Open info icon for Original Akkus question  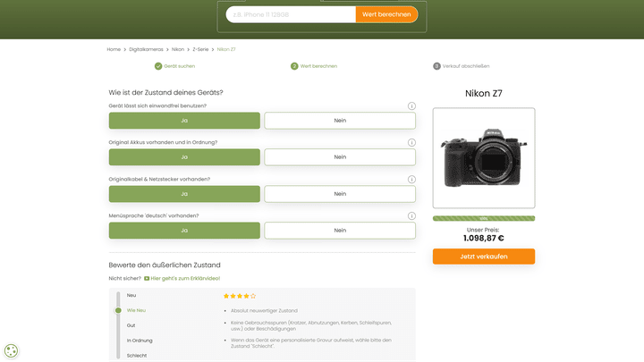pyautogui.click(x=411, y=142)
